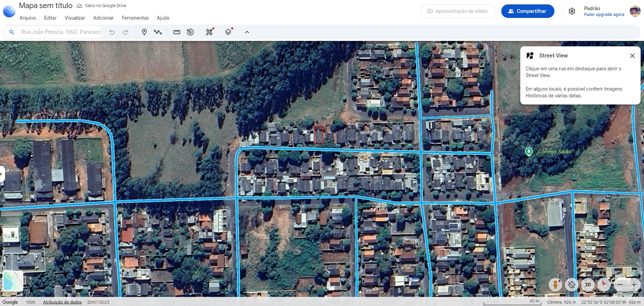
Task: Collapse the toolbar with the chevron
Action: [247, 32]
